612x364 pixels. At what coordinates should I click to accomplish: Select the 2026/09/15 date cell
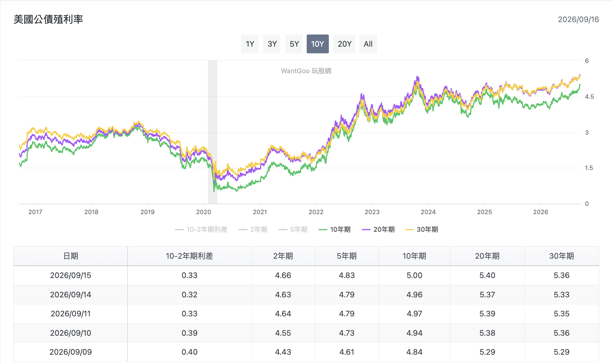pyautogui.click(x=71, y=275)
